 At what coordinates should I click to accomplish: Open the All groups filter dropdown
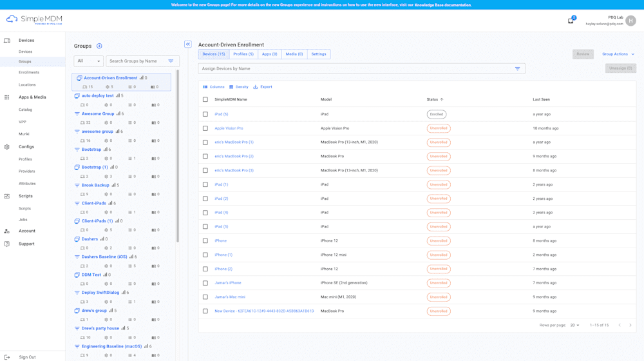(x=88, y=61)
